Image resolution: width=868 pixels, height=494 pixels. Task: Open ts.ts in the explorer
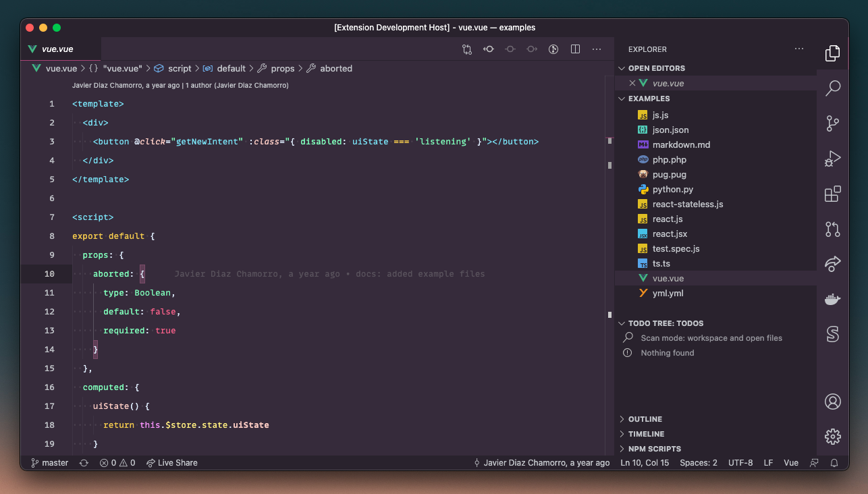coord(715,264)
